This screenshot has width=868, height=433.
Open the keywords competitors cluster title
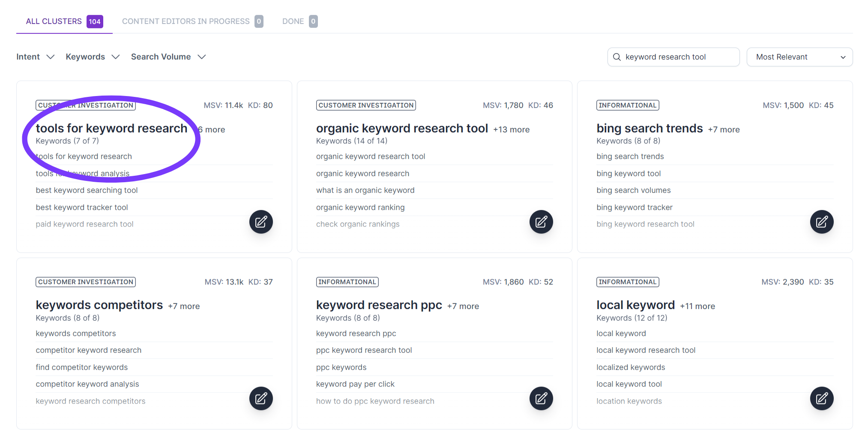(x=99, y=305)
